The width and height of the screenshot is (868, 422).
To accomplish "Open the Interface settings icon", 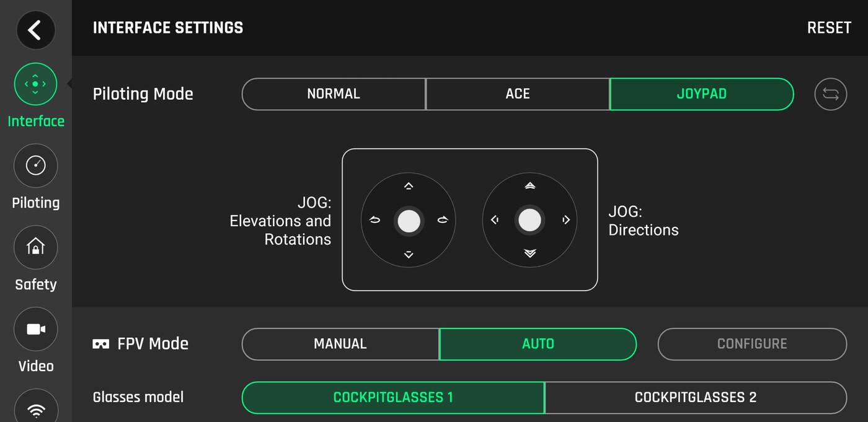I will tap(35, 84).
